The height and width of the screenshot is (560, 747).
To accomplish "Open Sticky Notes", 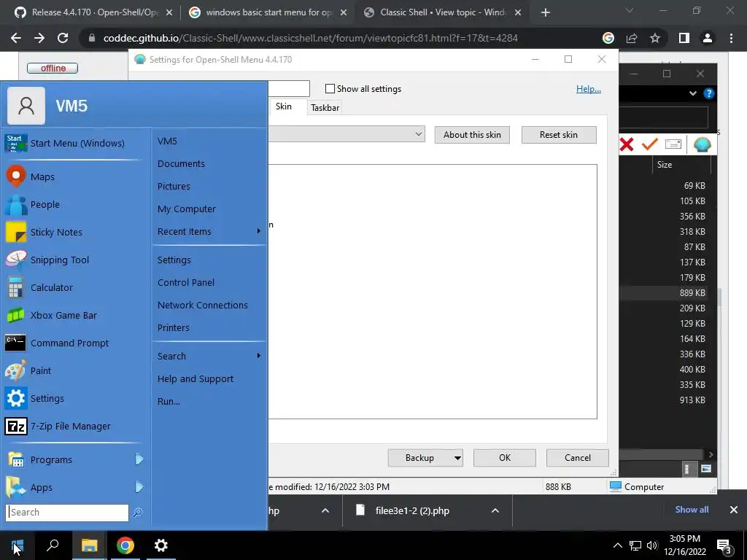I will (x=75, y=232).
